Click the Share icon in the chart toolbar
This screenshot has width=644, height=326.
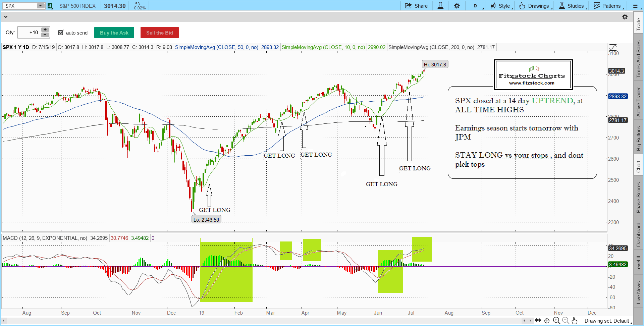(x=408, y=6)
